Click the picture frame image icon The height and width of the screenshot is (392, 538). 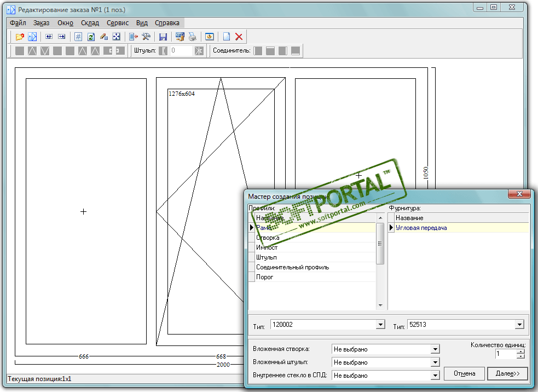coord(209,37)
